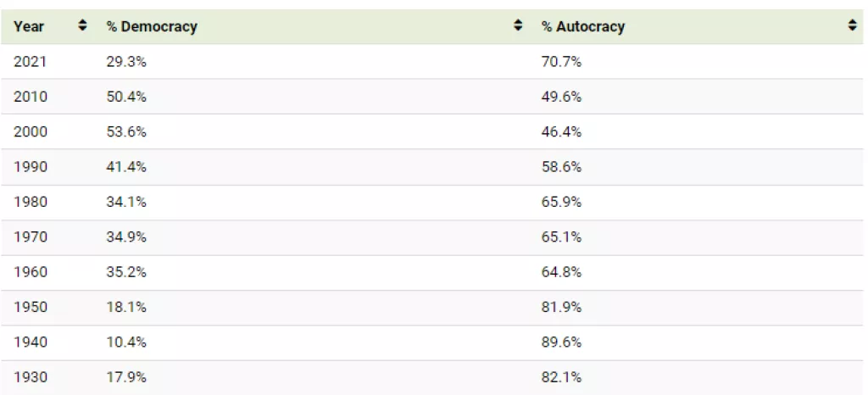The width and height of the screenshot is (868, 395).
Task: Click the % Autocracy sort arrows icon
Action: (x=852, y=26)
